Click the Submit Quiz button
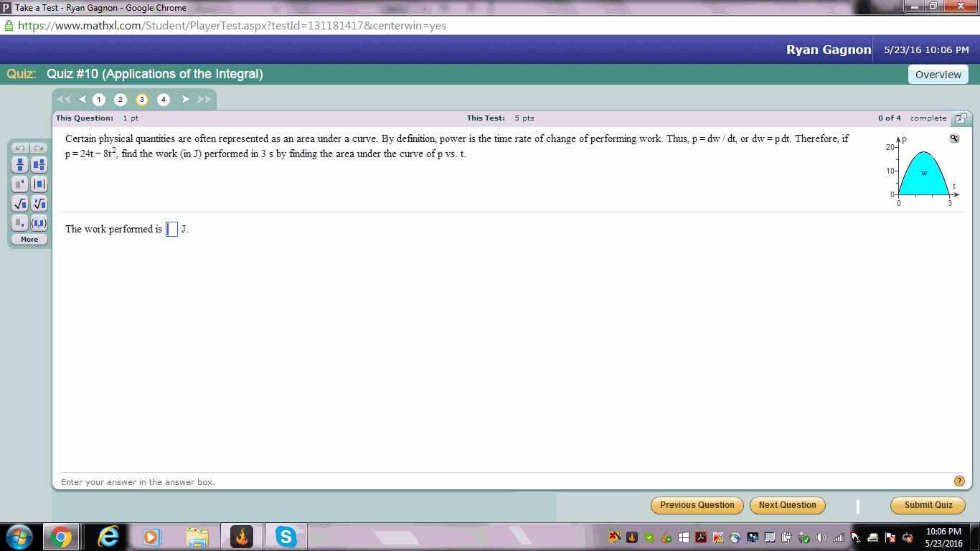 coord(928,505)
